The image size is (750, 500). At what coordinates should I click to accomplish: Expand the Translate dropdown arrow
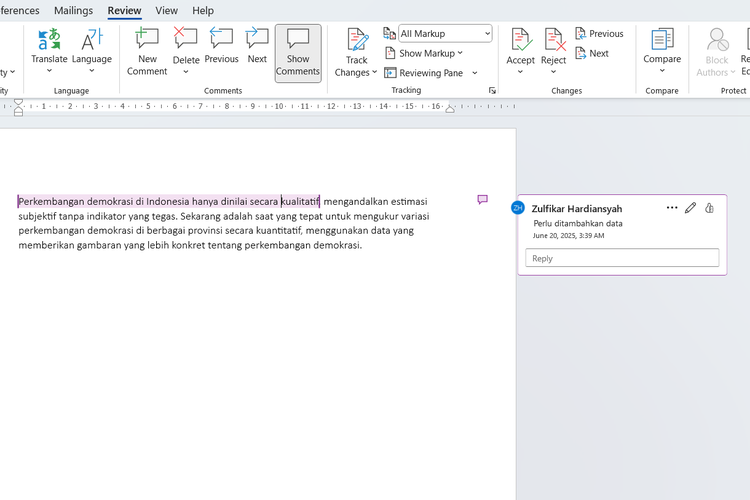pyautogui.click(x=49, y=70)
